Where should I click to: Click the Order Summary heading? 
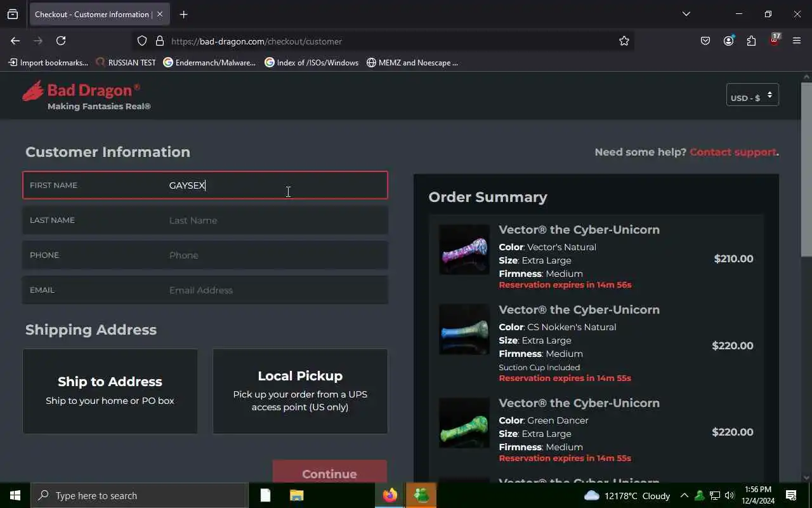[488, 197]
